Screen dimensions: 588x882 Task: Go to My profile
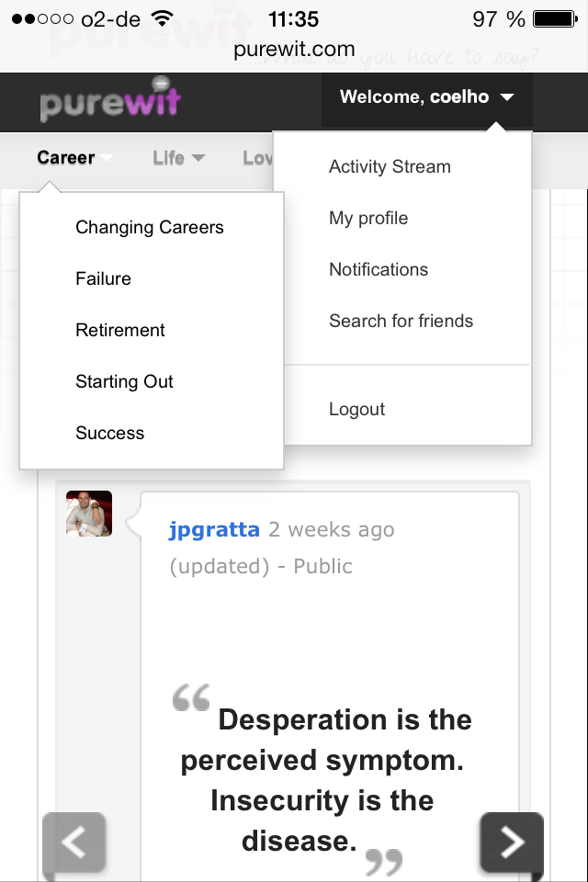(368, 219)
